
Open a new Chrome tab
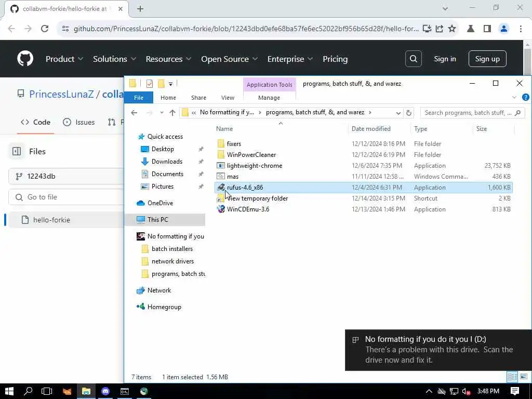140,9
